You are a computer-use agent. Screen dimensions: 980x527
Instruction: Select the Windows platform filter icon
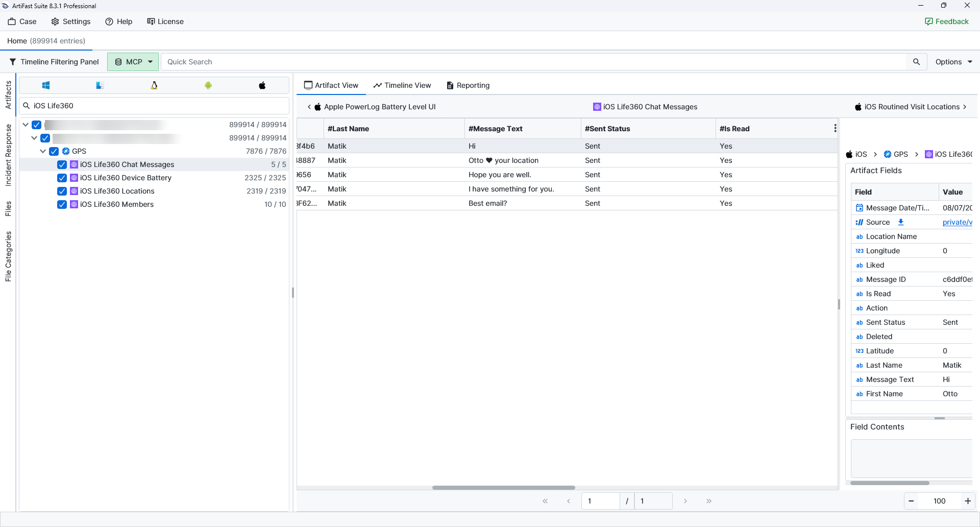click(46, 85)
